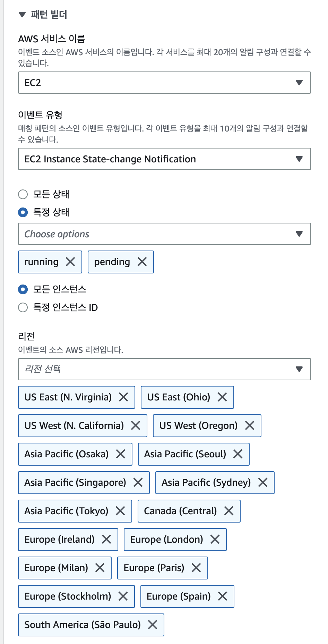Open the AWS 서비스 이름 dropdown showing EC2
Image resolution: width=328 pixels, height=644 pixels.
tap(164, 83)
